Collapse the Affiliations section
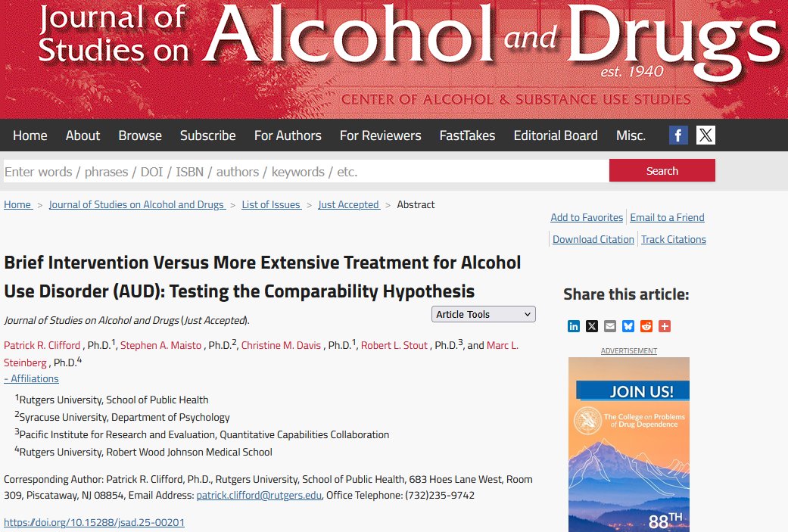This screenshot has height=532, width=788. [31, 378]
